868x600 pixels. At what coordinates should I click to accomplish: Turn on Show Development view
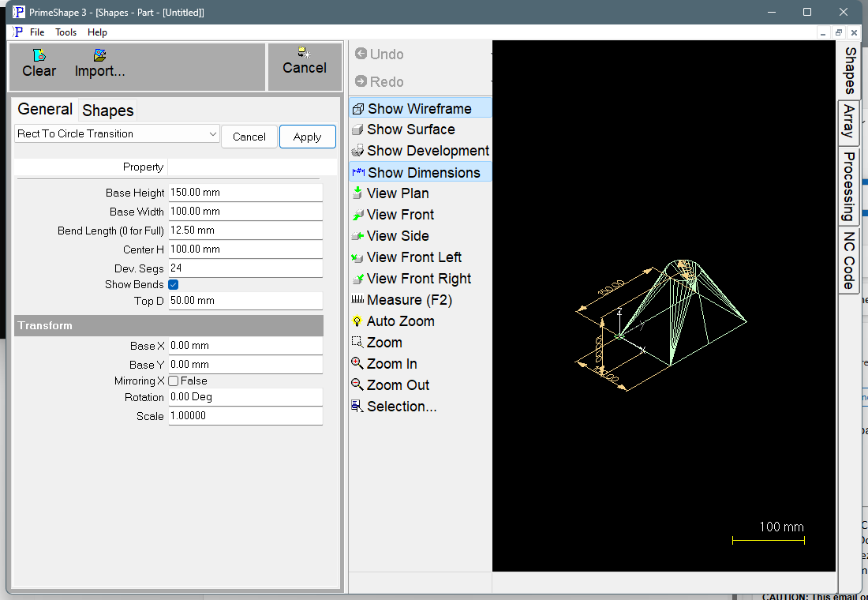point(420,151)
